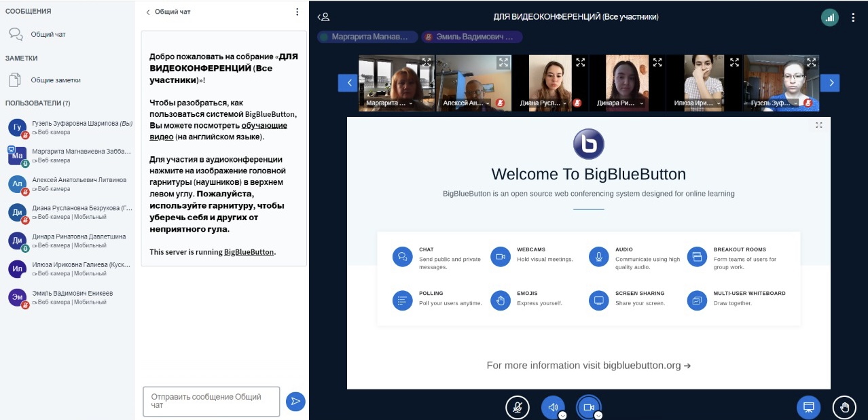Viewport: 868px width, 420px height.
Task: Make the presentation fullscreen
Action: point(819,125)
